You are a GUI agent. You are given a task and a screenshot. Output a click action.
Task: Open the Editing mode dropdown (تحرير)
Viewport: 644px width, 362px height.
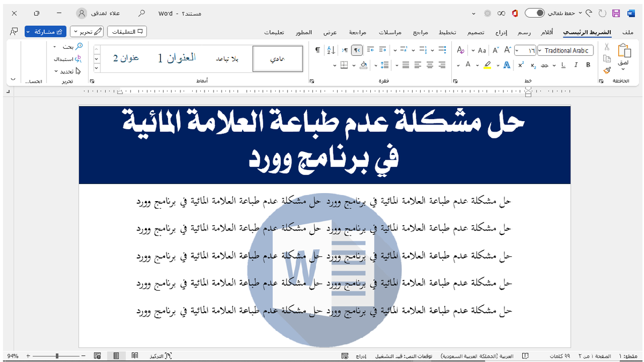tap(87, 32)
